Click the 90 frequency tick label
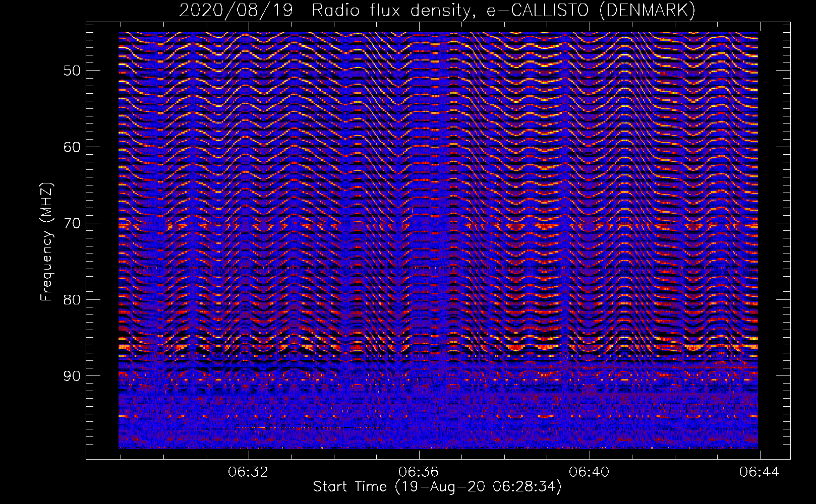816x504 pixels. tap(72, 376)
